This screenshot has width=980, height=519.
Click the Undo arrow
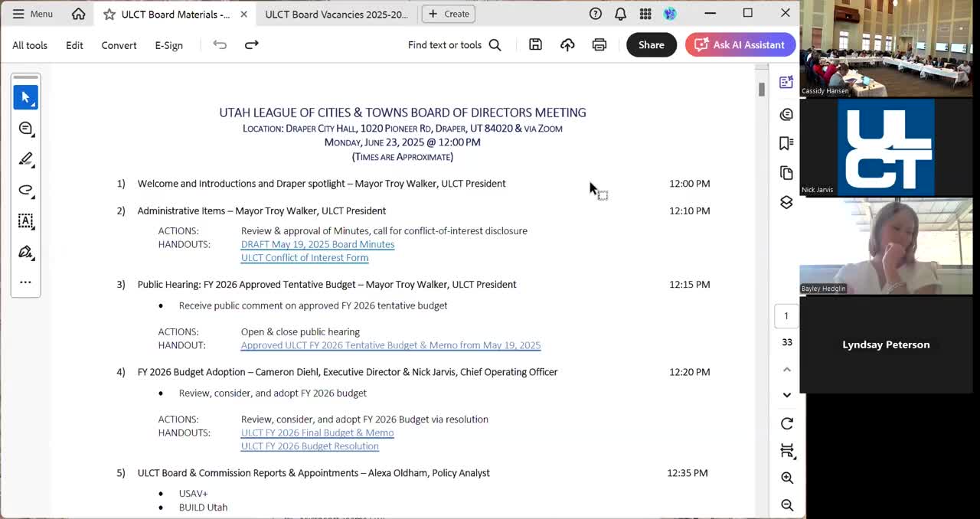(x=220, y=44)
